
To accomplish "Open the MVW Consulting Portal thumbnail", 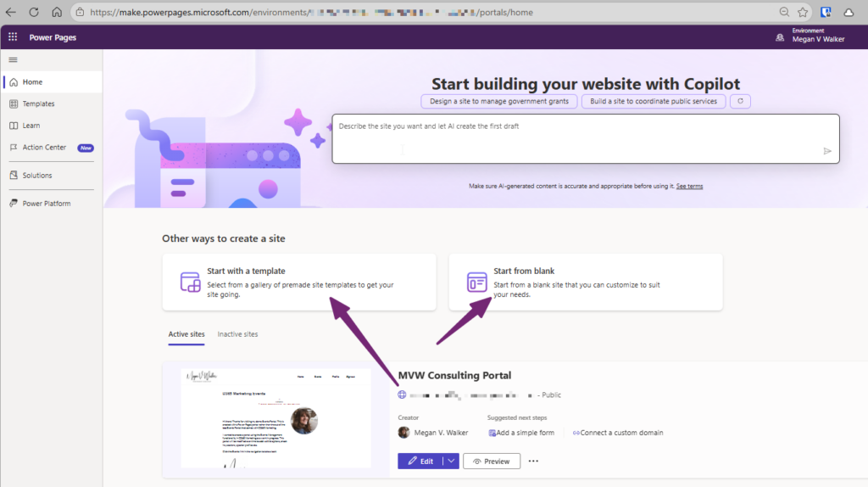I will (276, 418).
